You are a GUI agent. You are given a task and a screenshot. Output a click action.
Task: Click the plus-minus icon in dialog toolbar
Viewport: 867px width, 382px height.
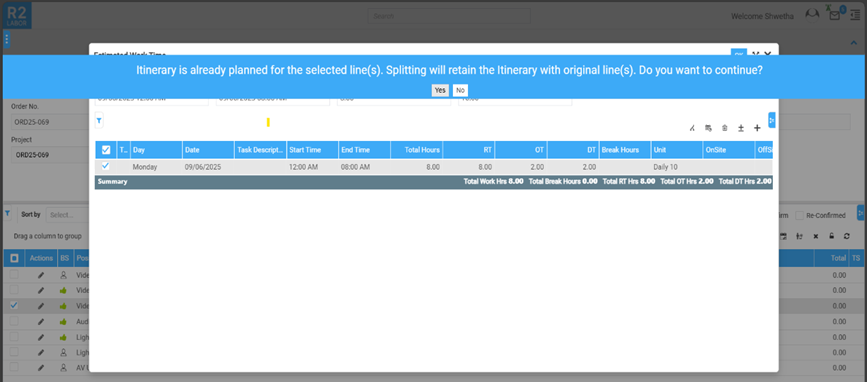click(x=741, y=128)
